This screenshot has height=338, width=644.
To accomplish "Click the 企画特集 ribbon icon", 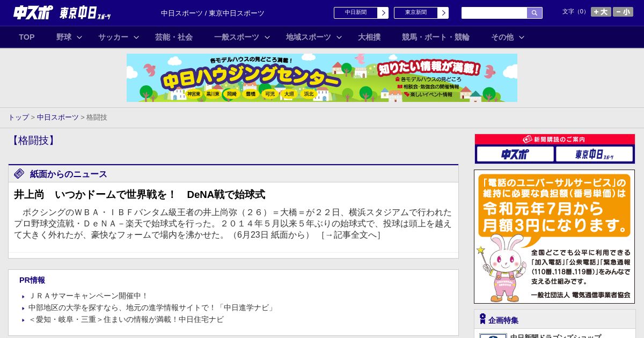I will (482, 319).
